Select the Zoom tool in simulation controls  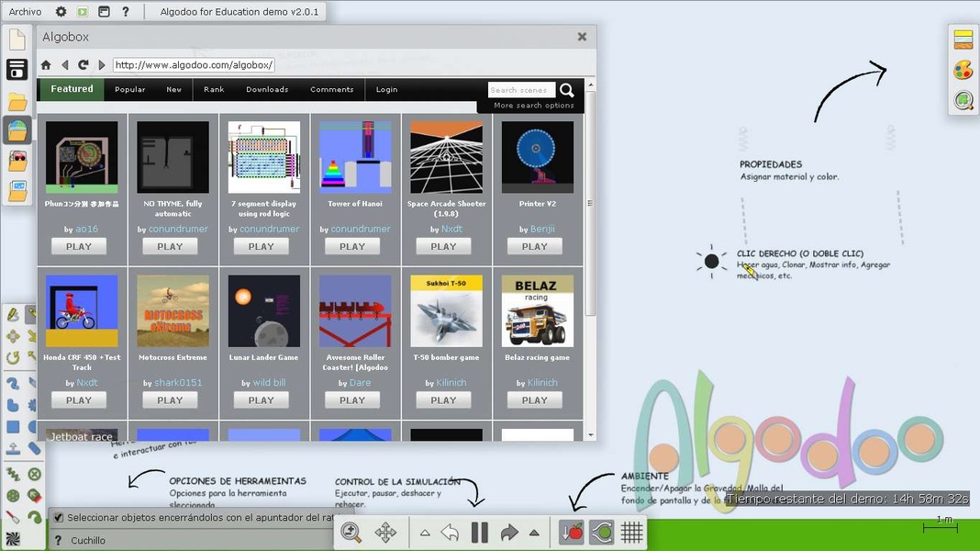(x=351, y=531)
